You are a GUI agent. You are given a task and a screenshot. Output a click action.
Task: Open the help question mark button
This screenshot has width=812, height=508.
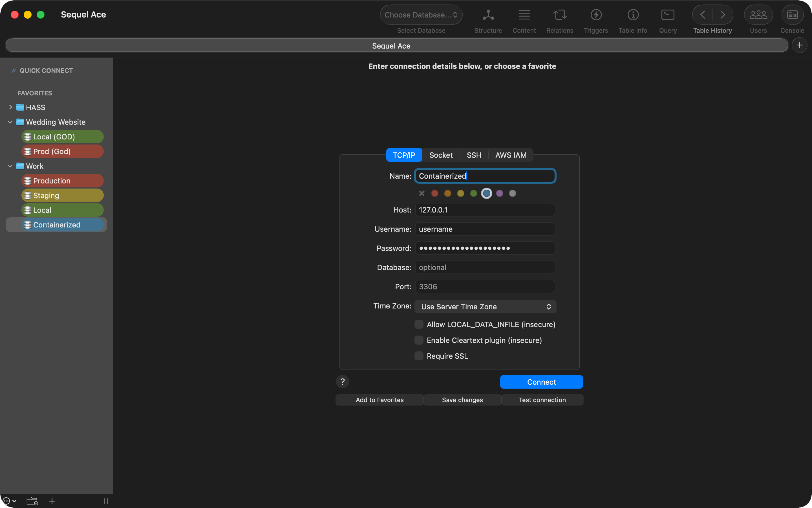click(x=342, y=382)
